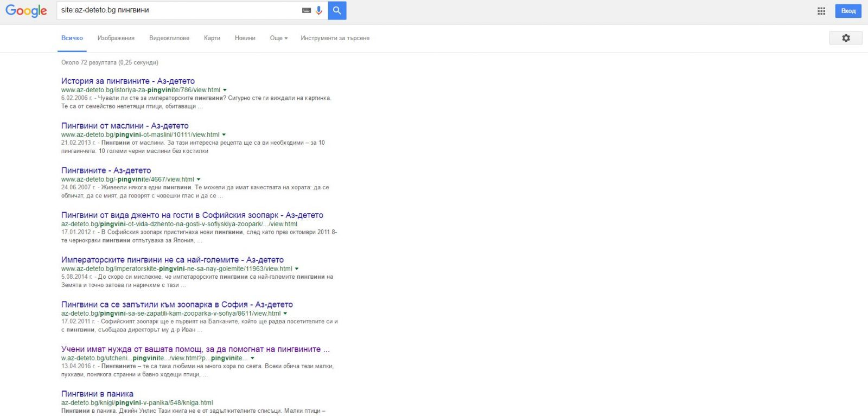The height and width of the screenshot is (416, 868).
Task: Expand arrow next to imperatorskite-pingvini URL
Action: tap(297, 268)
